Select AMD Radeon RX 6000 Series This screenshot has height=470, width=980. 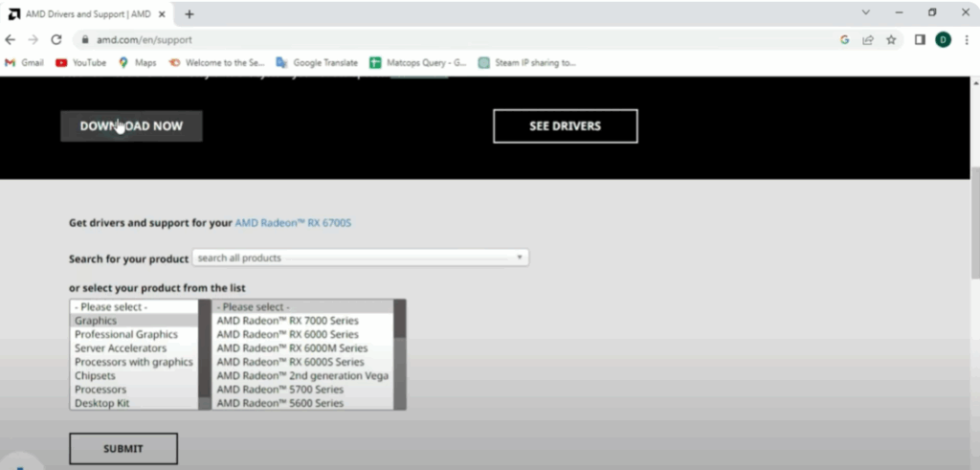click(x=303, y=334)
